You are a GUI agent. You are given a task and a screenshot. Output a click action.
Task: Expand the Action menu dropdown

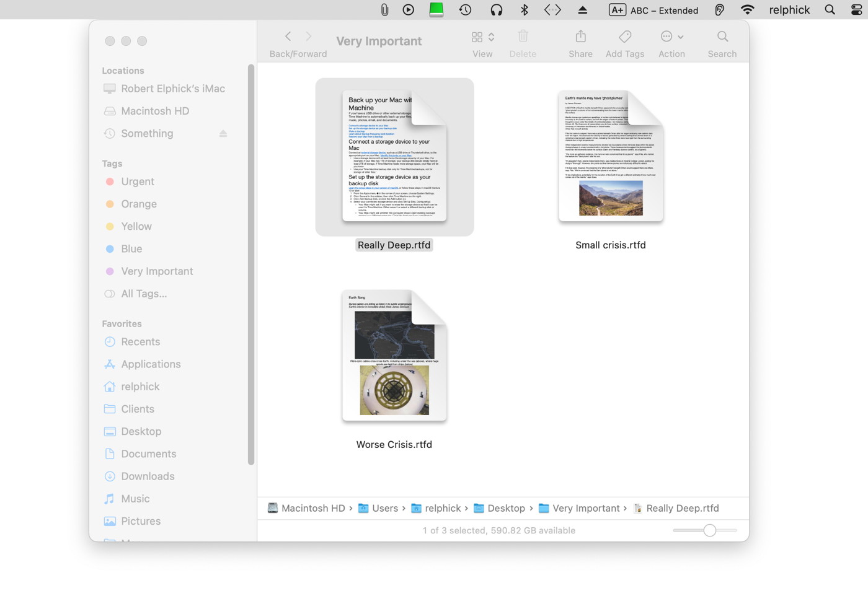point(671,37)
